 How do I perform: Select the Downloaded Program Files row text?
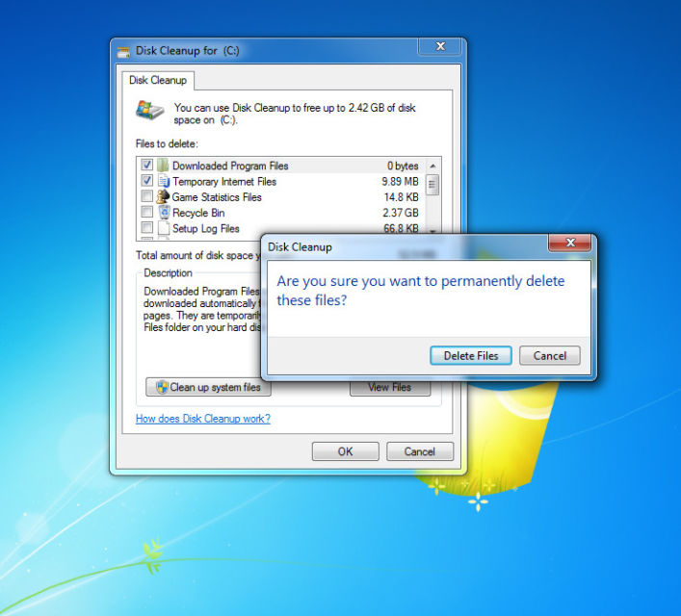(230, 166)
